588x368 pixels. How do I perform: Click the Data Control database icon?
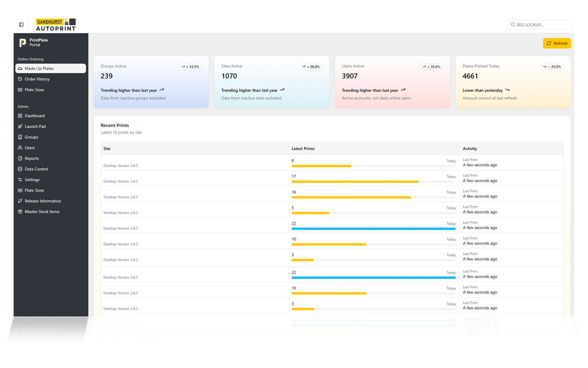20,169
